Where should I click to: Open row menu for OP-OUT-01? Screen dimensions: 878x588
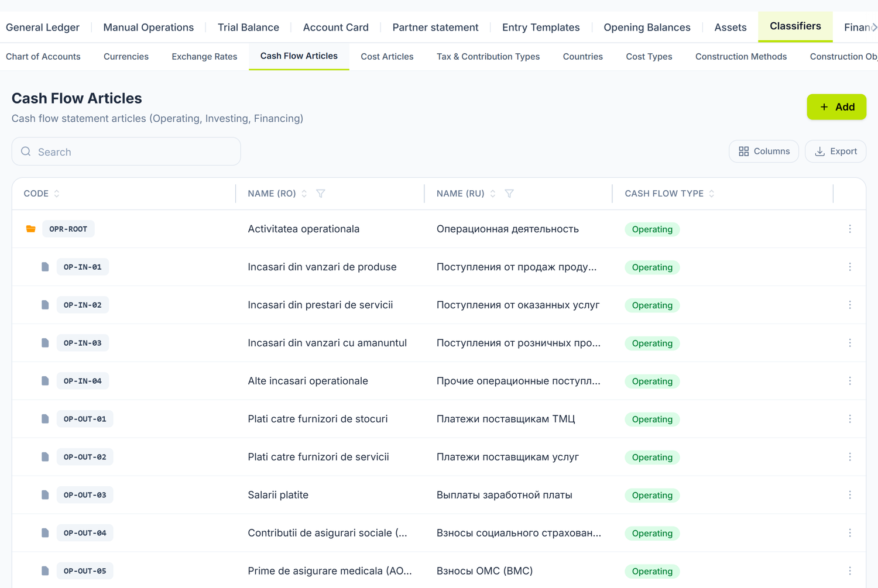pos(850,419)
